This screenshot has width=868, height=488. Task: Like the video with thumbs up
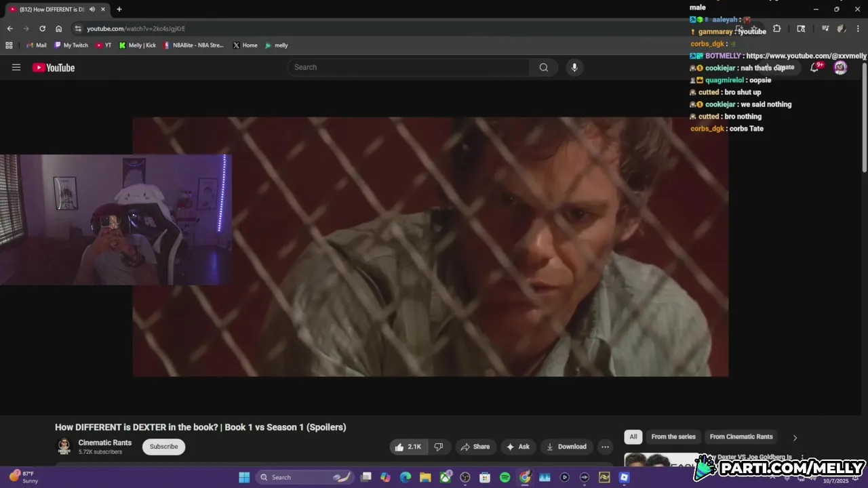410,447
